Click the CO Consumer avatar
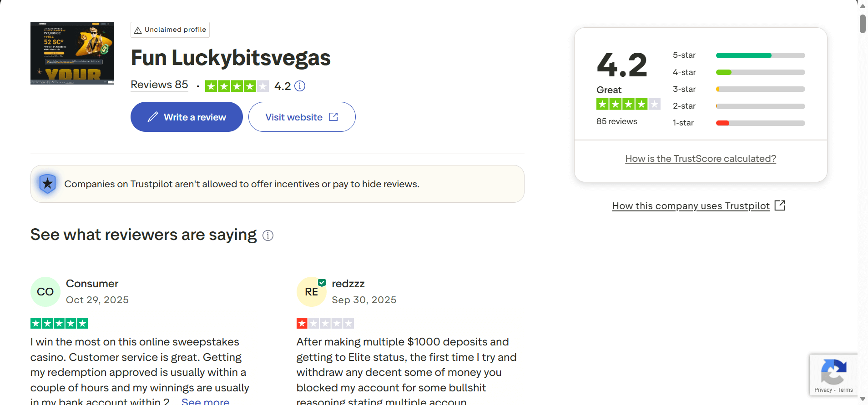The width and height of the screenshot is (868, 405). tap(45, 292)
